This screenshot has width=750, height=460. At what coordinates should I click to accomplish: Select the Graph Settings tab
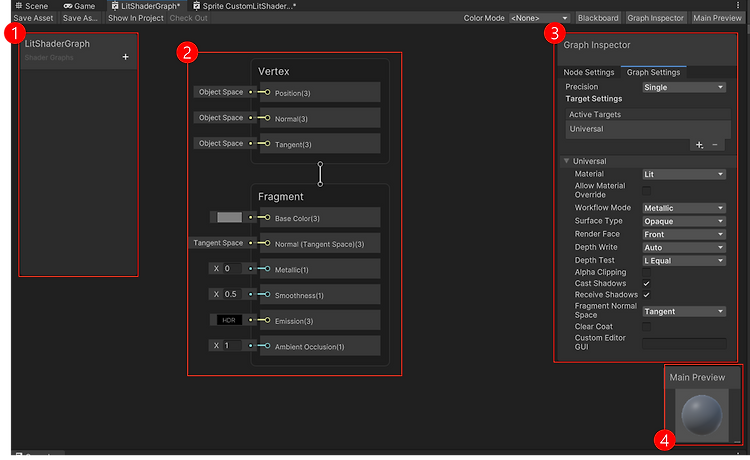coord(653,72)
